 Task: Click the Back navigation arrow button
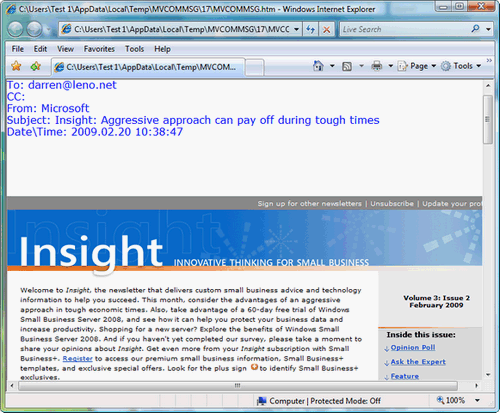pos(15,29)
